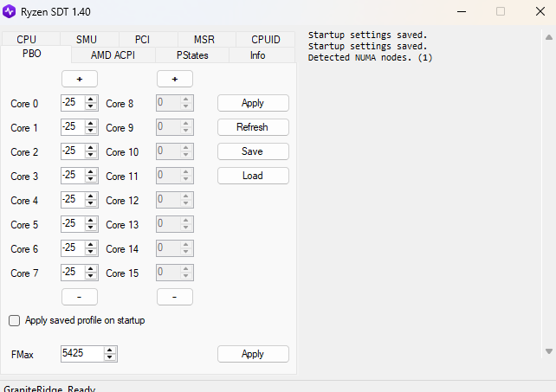Click the 'Detected NUMA nodes. (1)' log line

point(370,57)
